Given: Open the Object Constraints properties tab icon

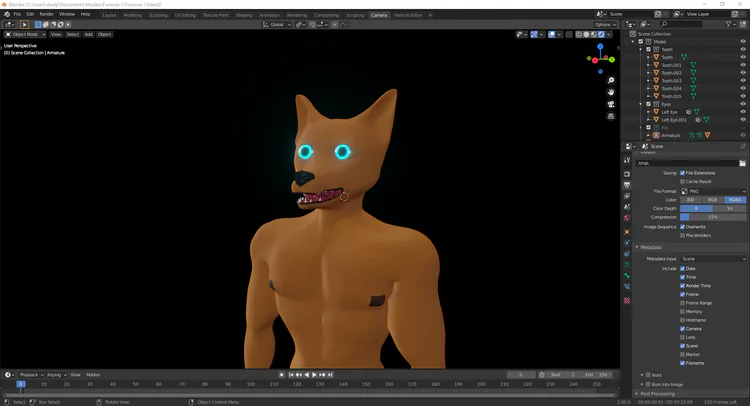Looking at the screenshot, I should tap(627, 254).
